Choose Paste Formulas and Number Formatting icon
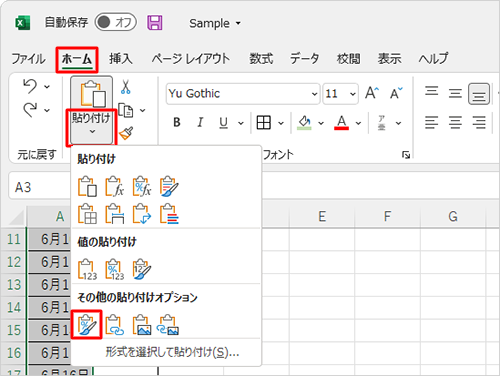500x376 pixels. click(142, 186)
